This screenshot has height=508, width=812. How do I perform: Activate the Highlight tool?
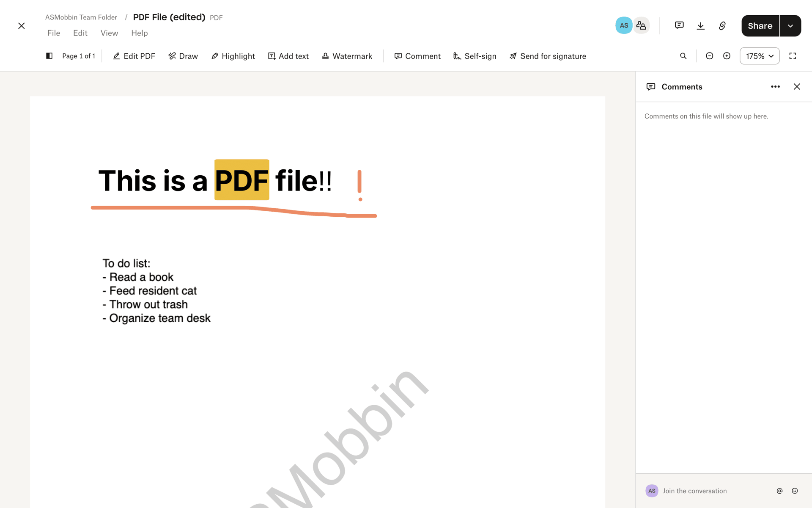tap(233, 56)
